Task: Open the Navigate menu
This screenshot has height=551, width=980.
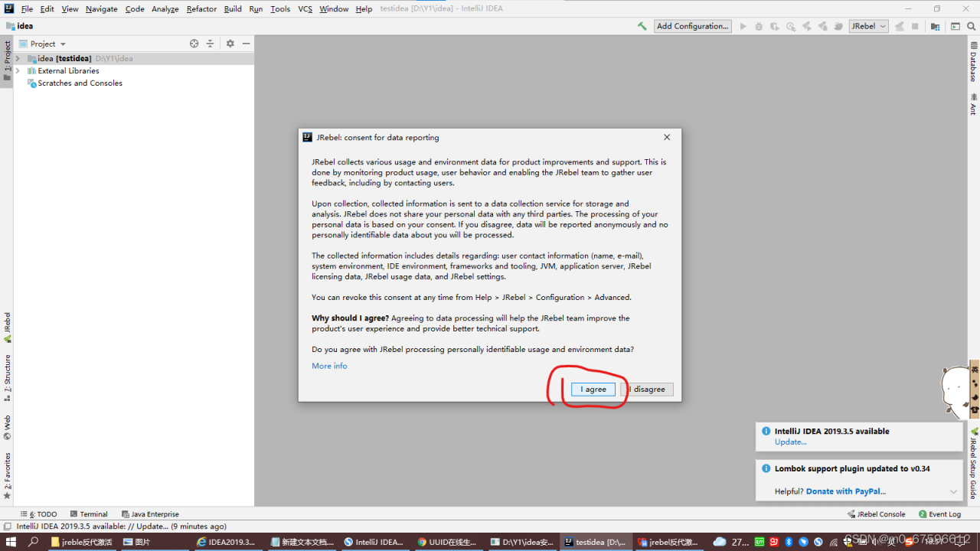Action: [x=102, y=8]
